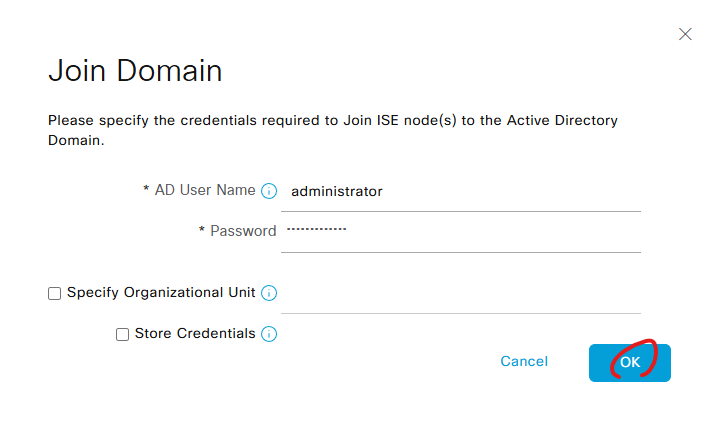
Task: Click the Specify Organizational Unit label text
Action: (160, 293)
